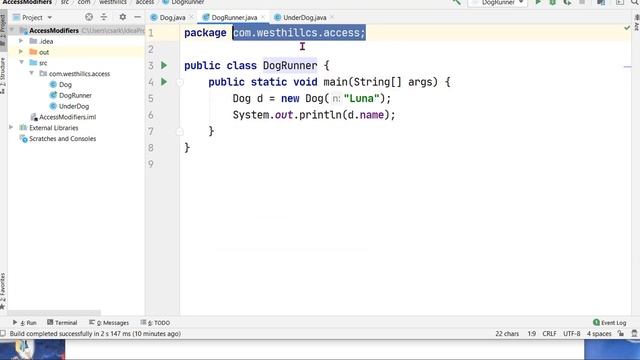
Task: Switch to the Dog.java tab
Action: [x=172, y=18]
